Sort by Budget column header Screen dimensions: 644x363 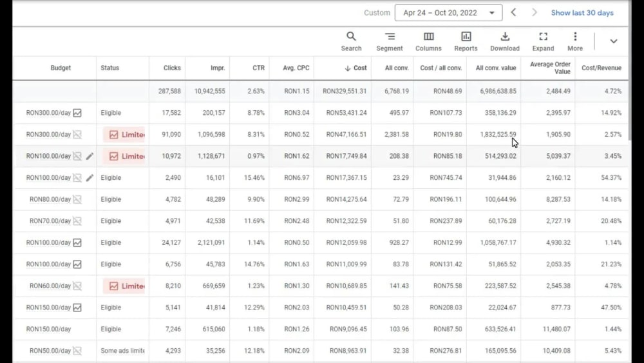click(61, 68)
